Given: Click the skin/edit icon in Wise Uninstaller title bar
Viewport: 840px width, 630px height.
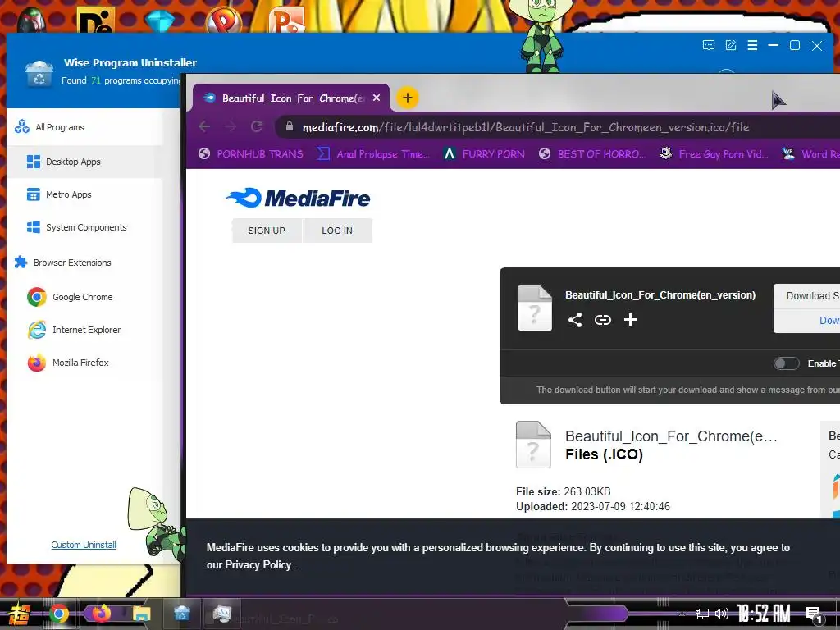Looking at the screenshot, I should pyautogui.click(x=731, y=46).
